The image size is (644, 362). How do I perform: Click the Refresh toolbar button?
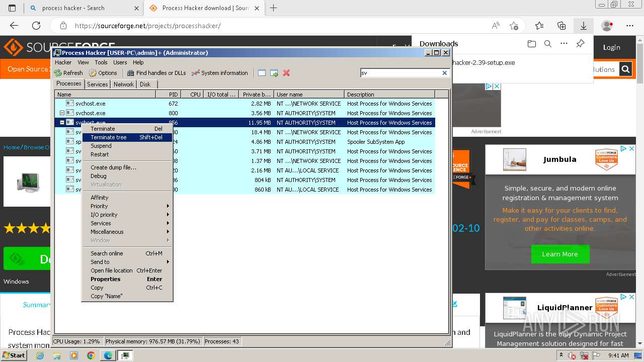[68, 73]
